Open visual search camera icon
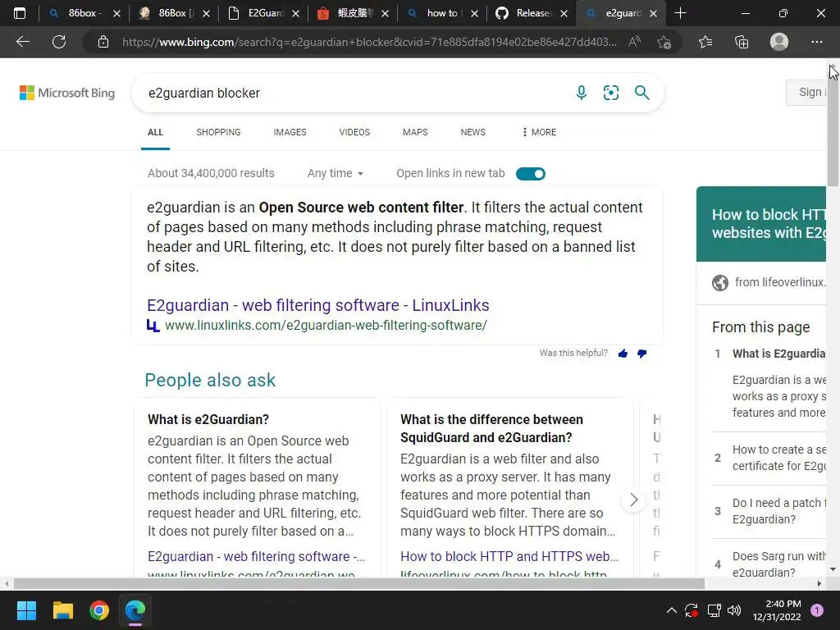The image size is (840, 630). pyautogui.click(x=610, y=93)
